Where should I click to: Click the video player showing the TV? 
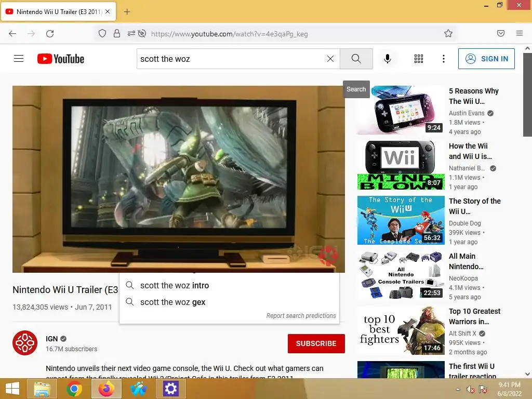point(179,179)
